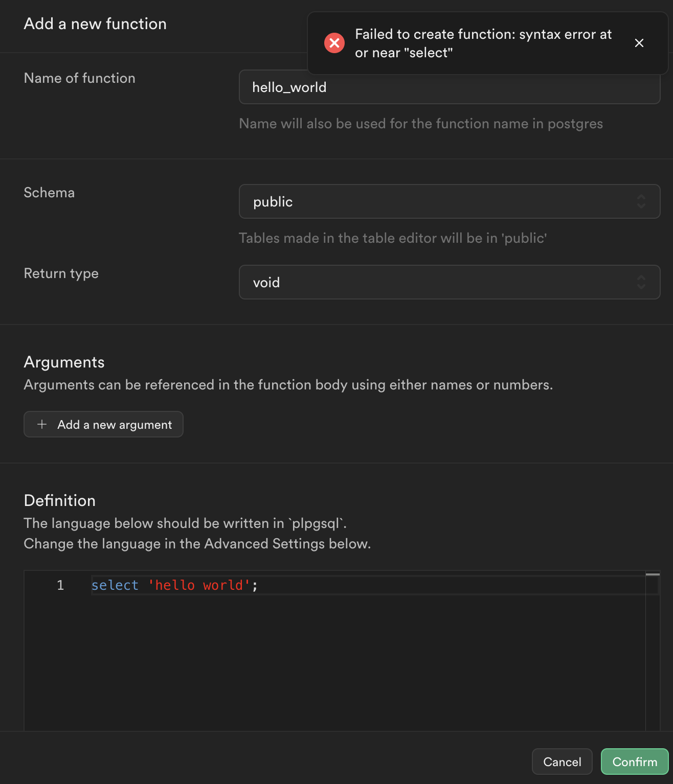
Task: Click the 'hello world' string literal in the code
Action: 198,585
